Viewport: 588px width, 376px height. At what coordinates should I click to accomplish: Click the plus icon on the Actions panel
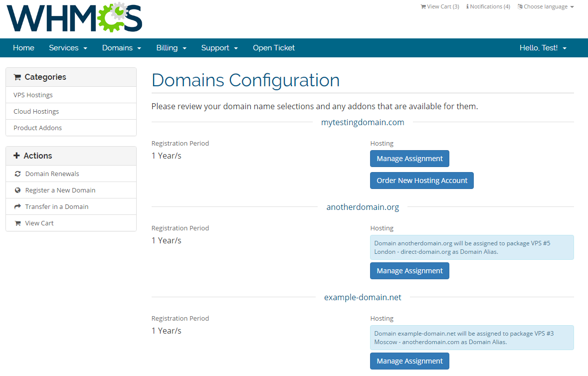click(x=17, y=156)
